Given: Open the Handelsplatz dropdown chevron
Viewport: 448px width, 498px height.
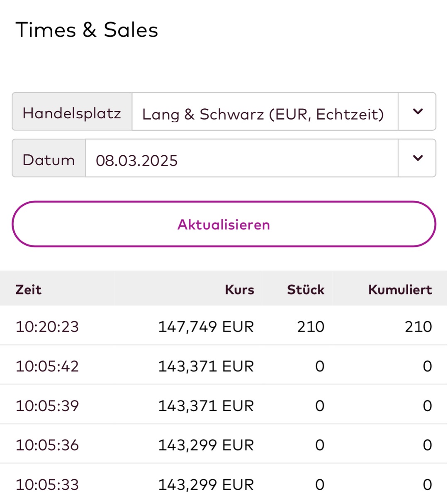Looking at the screenshot, I should 417,112.
